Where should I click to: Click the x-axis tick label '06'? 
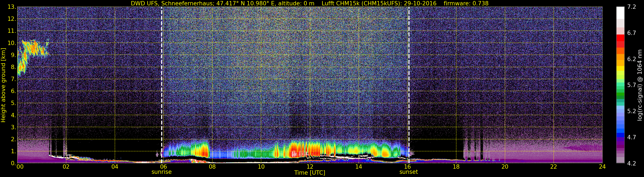[163, 167]
